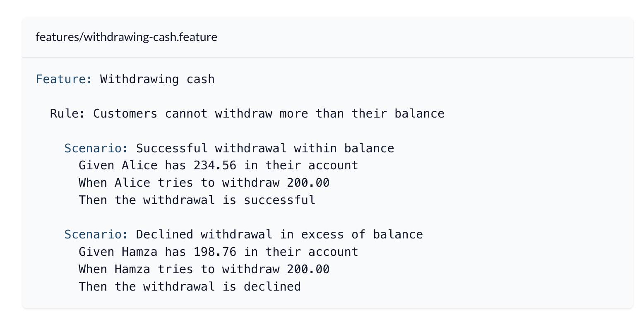Click the 200.00 amount in Alice's withdrawal
This screenshot has height=332, width=644.
pyautogui.click(x=308, y=183)
